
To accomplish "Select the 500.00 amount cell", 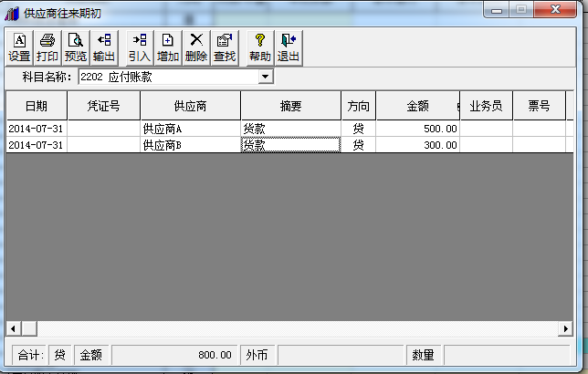I will pos(418,129).
